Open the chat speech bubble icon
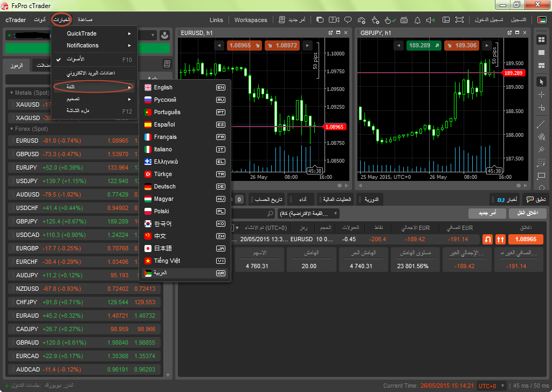 pyautogui.click(x=348, y=20)
